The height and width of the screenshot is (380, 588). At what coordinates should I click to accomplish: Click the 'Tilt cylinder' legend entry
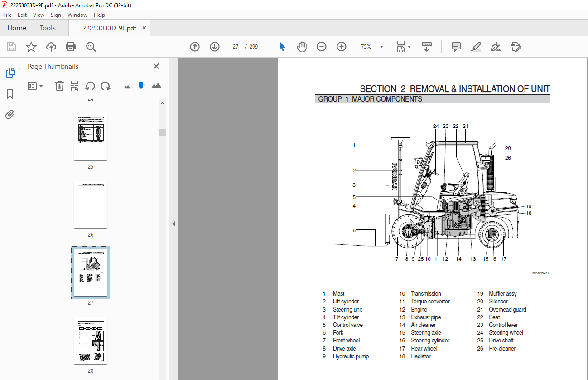point(346,317)
